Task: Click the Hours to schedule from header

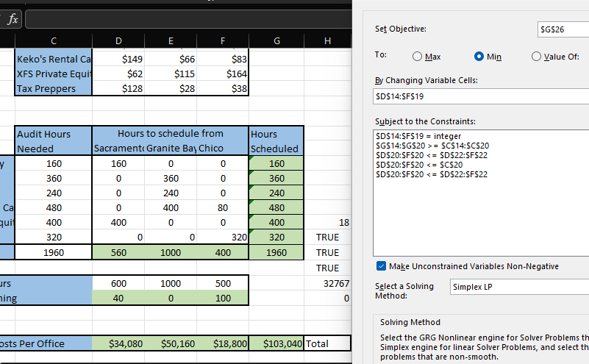Action: [x=170, y=133]
